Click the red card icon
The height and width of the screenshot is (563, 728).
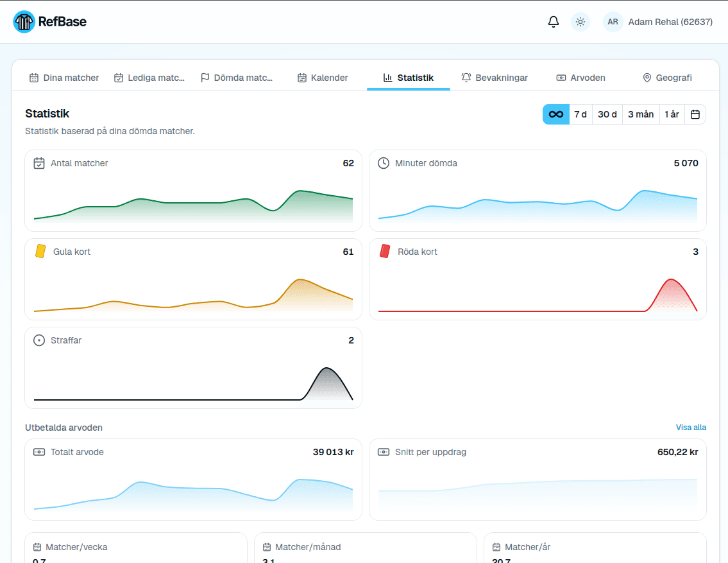[x=385, y=251]
